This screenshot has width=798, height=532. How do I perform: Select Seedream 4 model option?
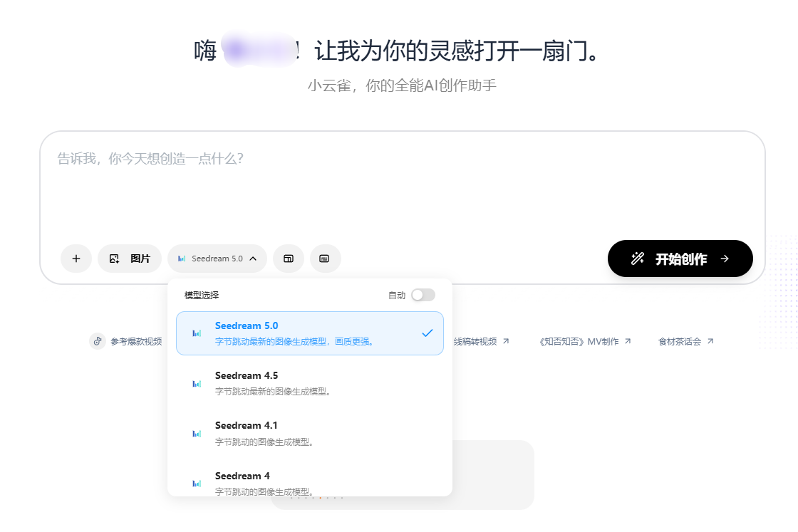point(309,481)
